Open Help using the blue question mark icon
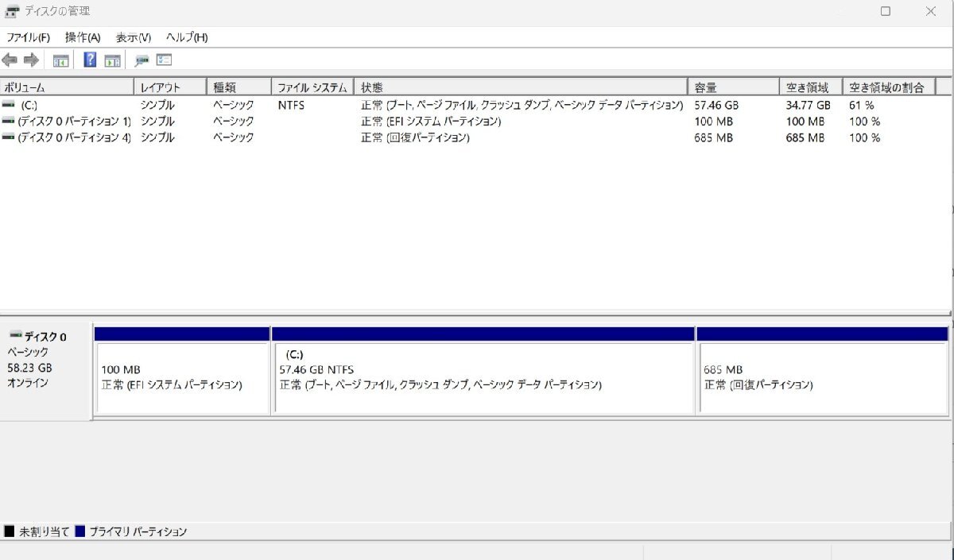 pyautogui.click(x=90, y=60)
